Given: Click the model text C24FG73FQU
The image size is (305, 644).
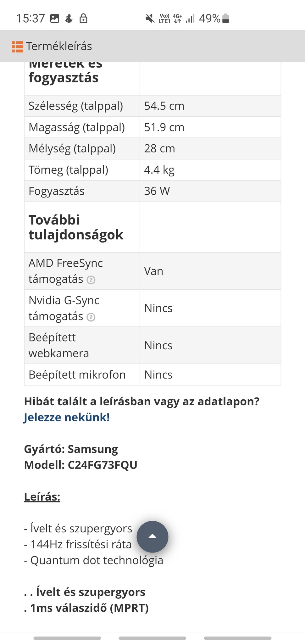Looking at the screenshot, I should (103, 465).
